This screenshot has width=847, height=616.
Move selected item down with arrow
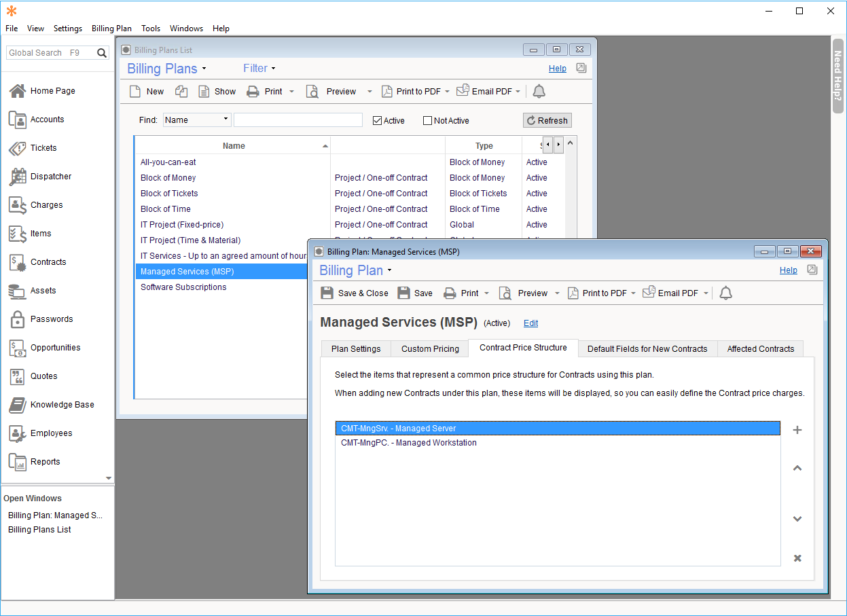point(797,519)
